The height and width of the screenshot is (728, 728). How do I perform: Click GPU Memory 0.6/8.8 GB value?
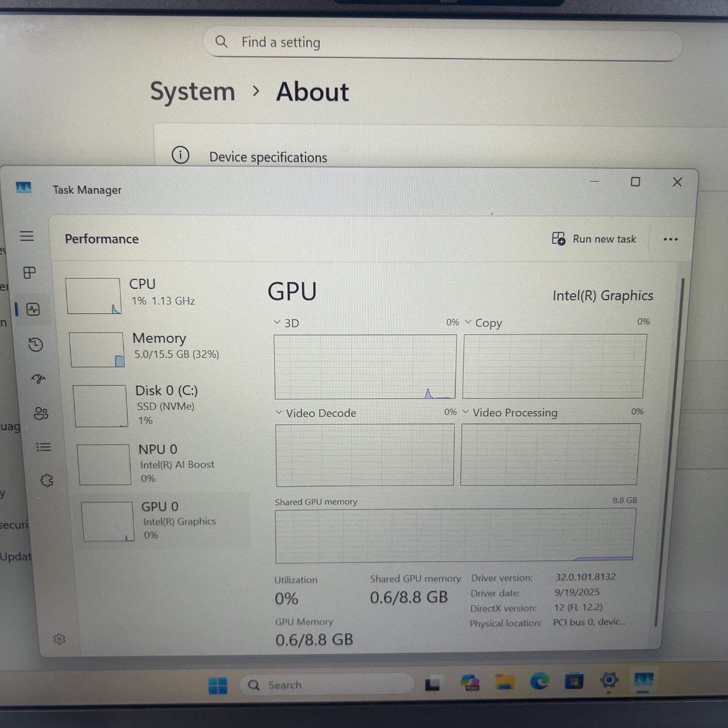314,640
